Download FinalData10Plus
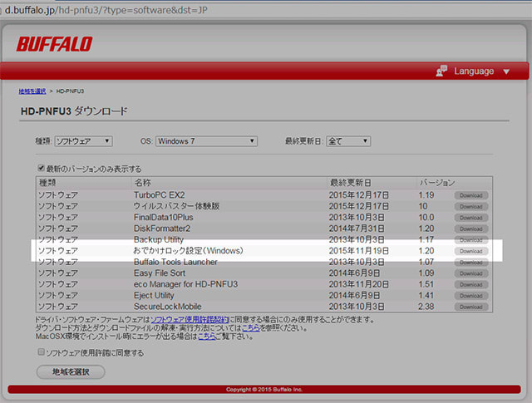Viewport: 532px width, 403px height. (471, 218)
